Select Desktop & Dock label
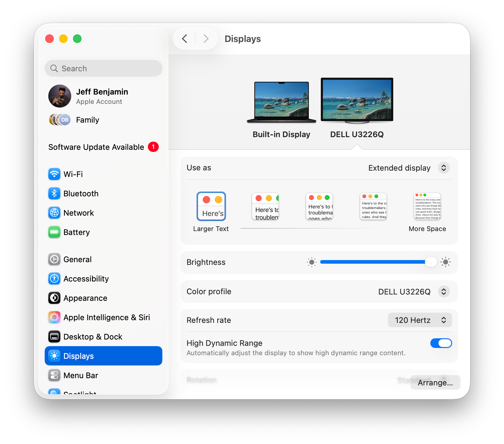504x444 pixels. (93, 337)
